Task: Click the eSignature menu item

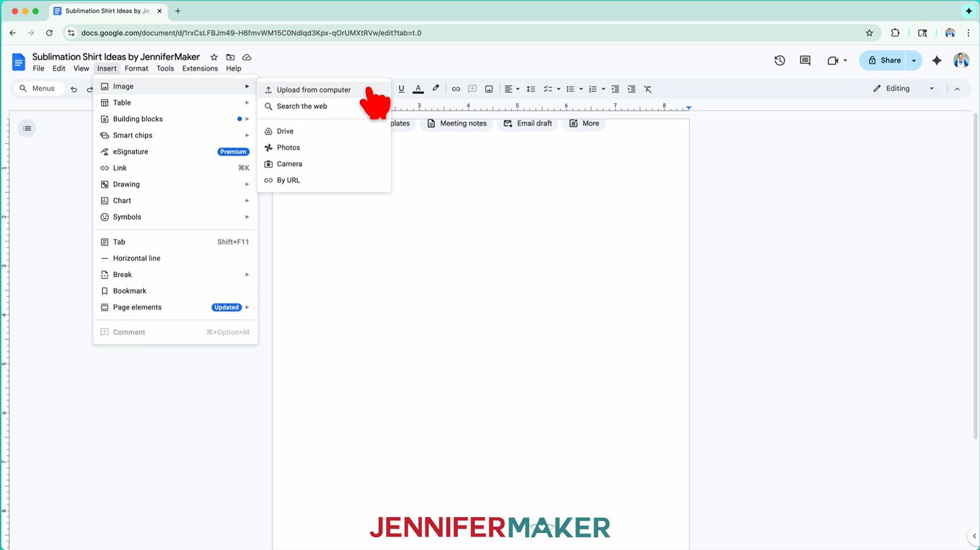Action: (175, 152)
